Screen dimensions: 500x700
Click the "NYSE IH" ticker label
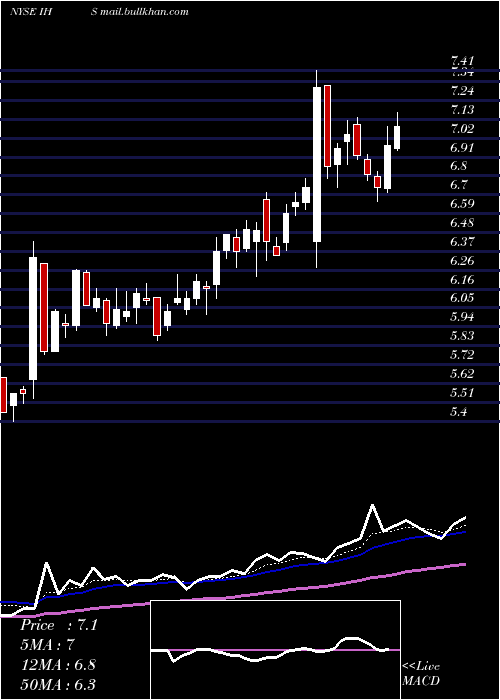(x=31, y=12)
